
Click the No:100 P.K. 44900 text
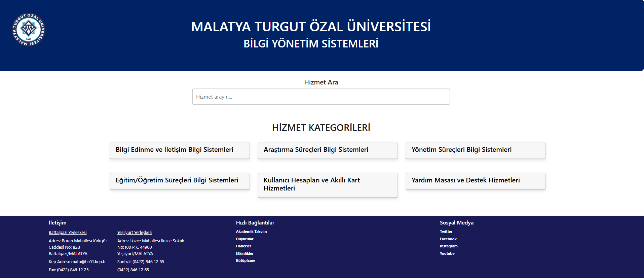coord(135,247)
